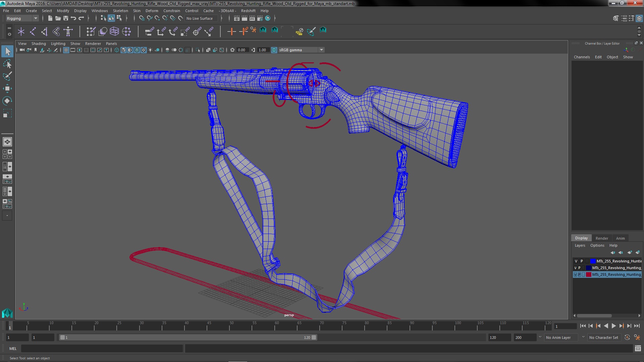Move the selected layer down in list
The width and height of the screenshot is (644, 362).
click(621, 252)
